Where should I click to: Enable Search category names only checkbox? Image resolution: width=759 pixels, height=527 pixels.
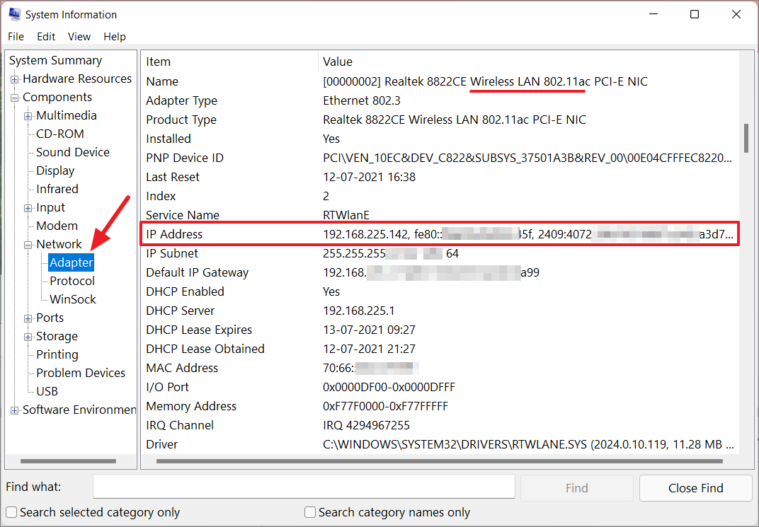point(310,512)
